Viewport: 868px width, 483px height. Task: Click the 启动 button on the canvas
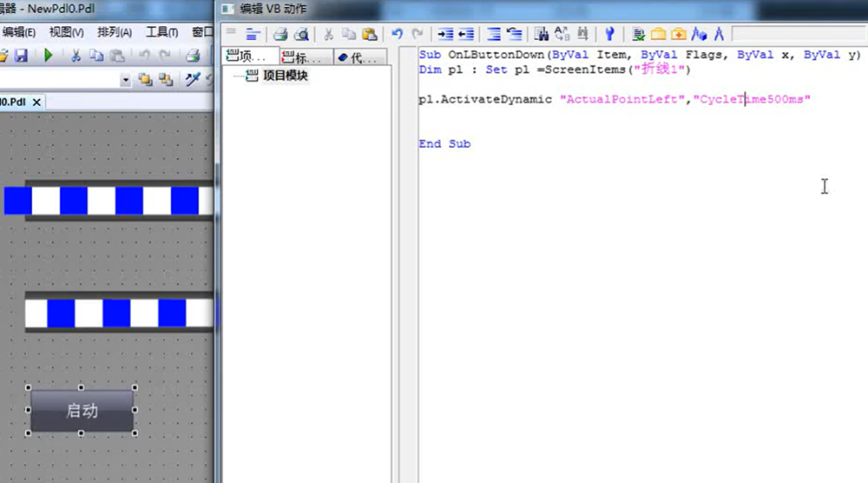82,411
